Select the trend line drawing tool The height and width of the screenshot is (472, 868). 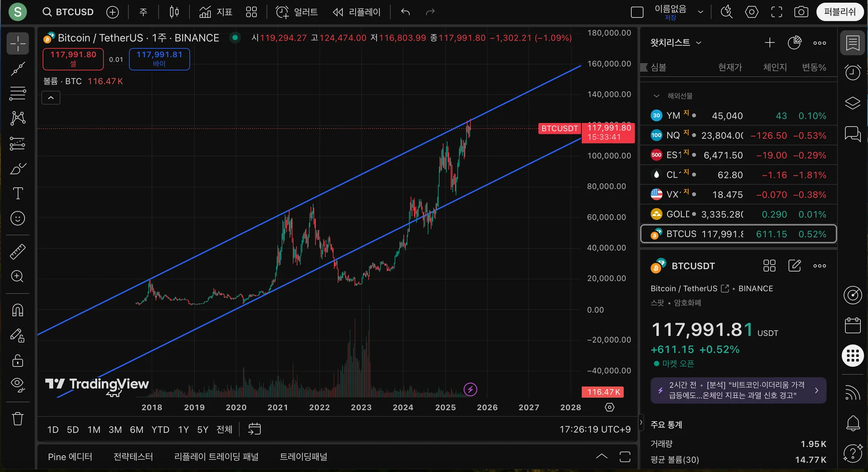pyautogui.click(x=18, y=69)
